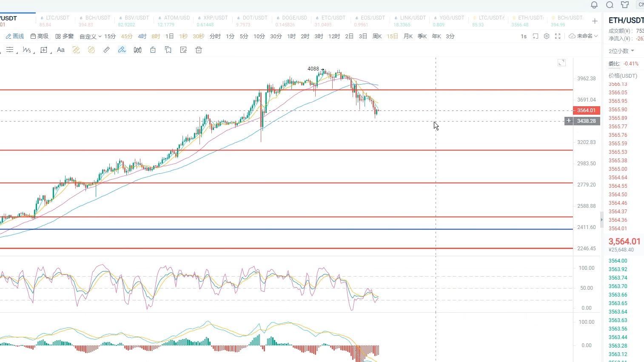Click ask price 3565.00 in order book
The width and height of the screenshot is (644, 362).
(618, 169)
